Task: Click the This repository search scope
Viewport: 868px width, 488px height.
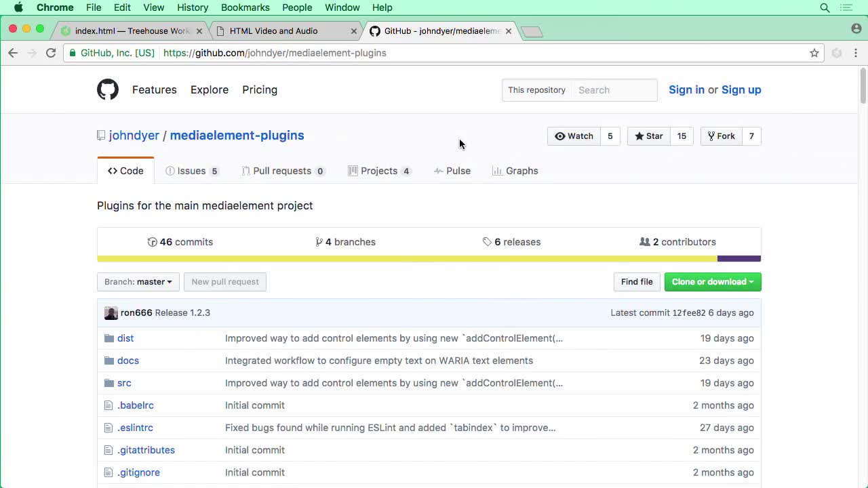Action: [x=536, y=90]
